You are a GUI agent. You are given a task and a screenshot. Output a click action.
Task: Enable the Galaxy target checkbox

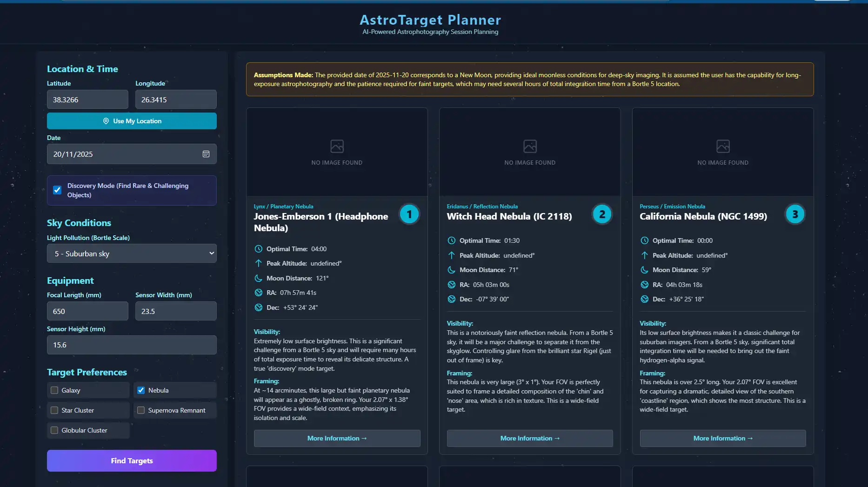(54, 390)
